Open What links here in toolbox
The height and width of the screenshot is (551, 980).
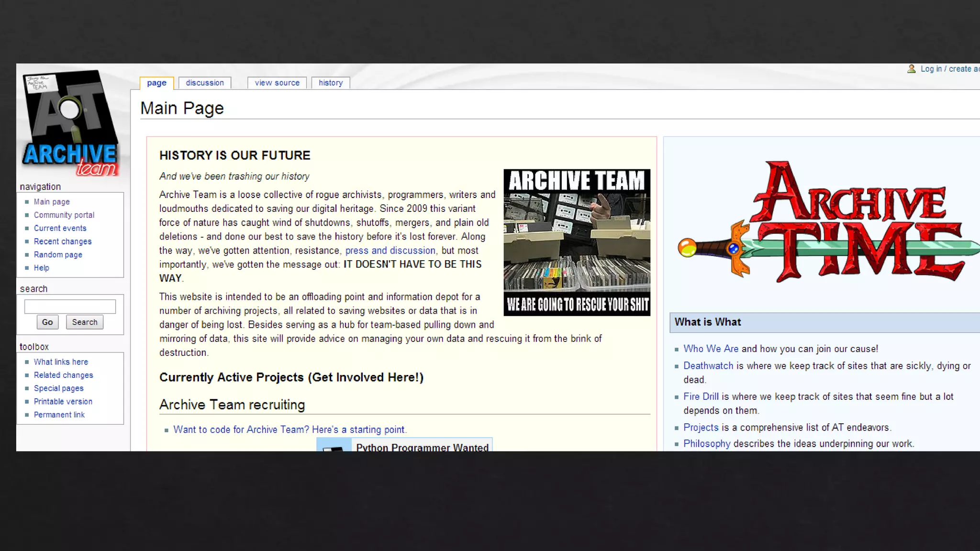[61, 362]
